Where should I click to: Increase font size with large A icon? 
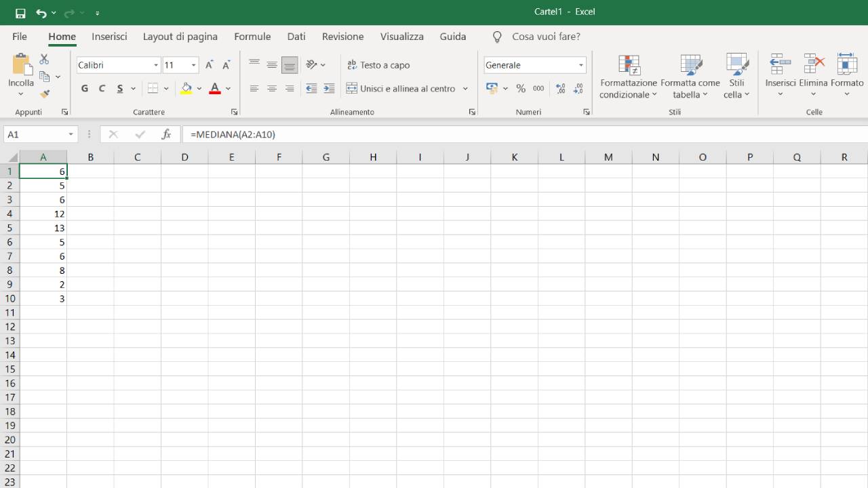tap(210, 65)
